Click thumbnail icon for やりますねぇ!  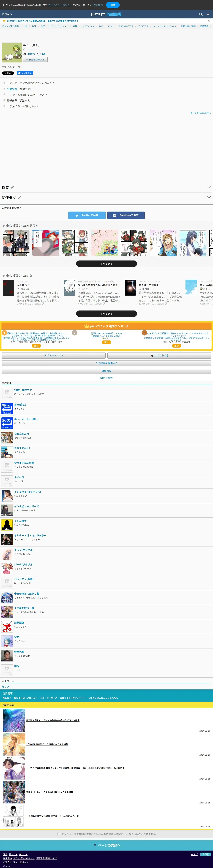7,452
